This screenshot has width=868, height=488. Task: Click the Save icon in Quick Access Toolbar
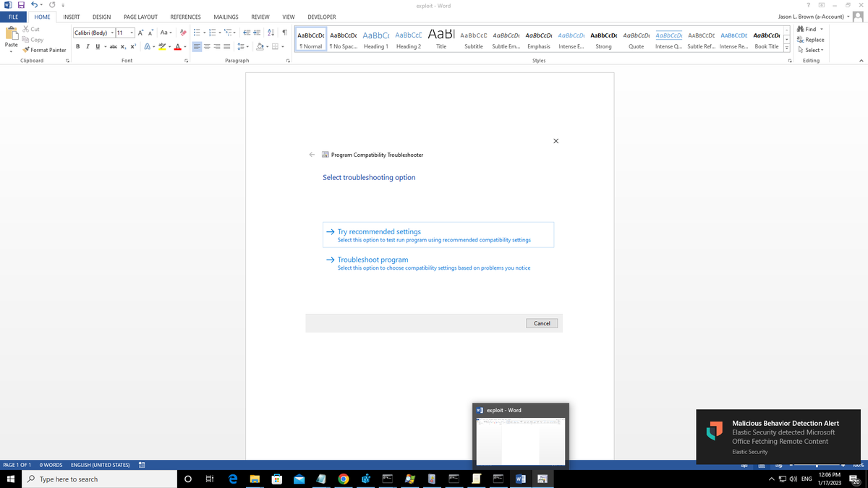22,6
